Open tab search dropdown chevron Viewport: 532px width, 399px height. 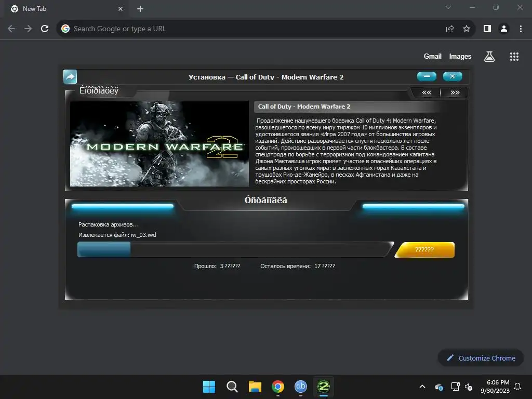click(x=448, y=7)
